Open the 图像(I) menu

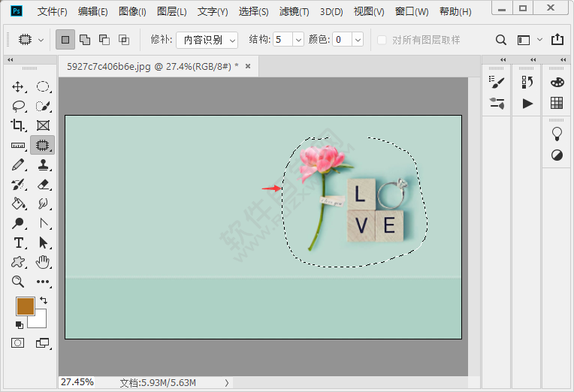[x=132, y=12]
